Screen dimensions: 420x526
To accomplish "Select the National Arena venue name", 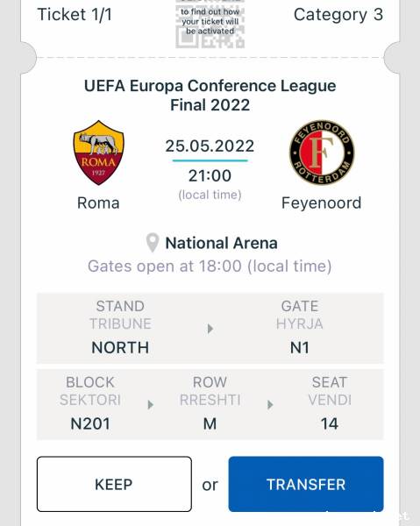I will 222,243.
